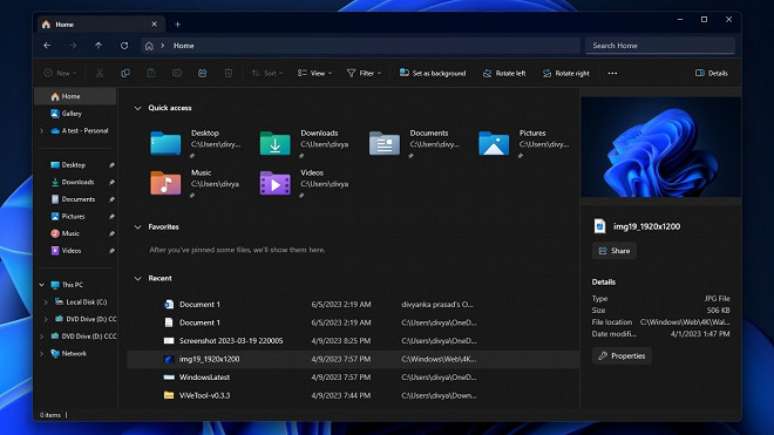Open the View dropdown menu

click(315, 73)
